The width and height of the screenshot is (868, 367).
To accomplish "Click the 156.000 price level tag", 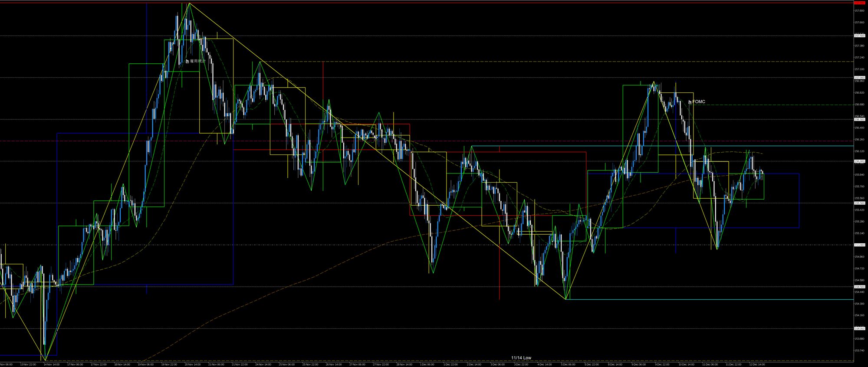I will pyautogui.click(x=859, y=161).
